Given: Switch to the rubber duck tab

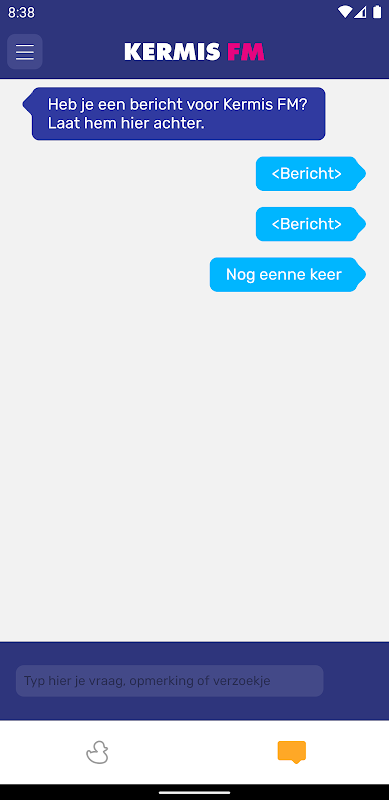Looking at the screenshot, I should click(x=97, y=753).
